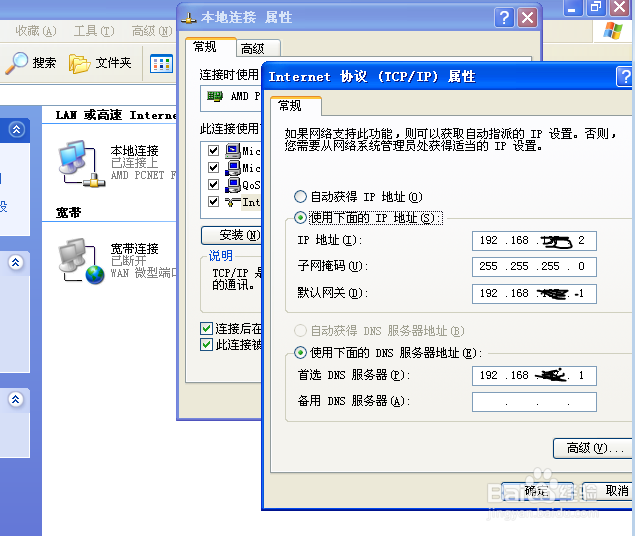Uncheck the first Mic component checkbox
This screenshot has width=635, height=536.
[x=213, y=151]
